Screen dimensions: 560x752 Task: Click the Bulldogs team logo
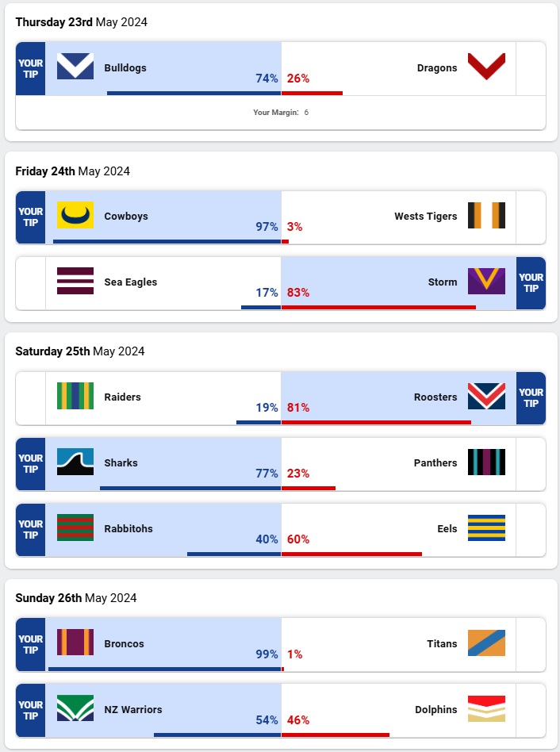coord(75,67)
